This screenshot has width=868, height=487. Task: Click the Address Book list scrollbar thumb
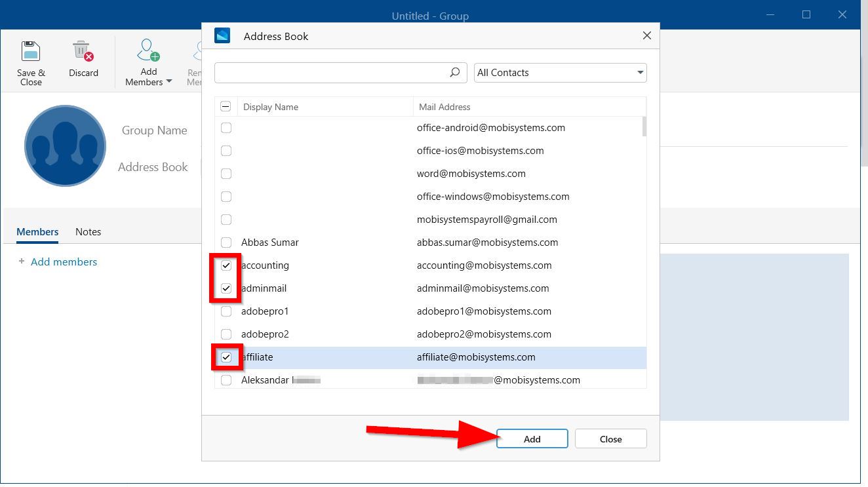[644, 127]
